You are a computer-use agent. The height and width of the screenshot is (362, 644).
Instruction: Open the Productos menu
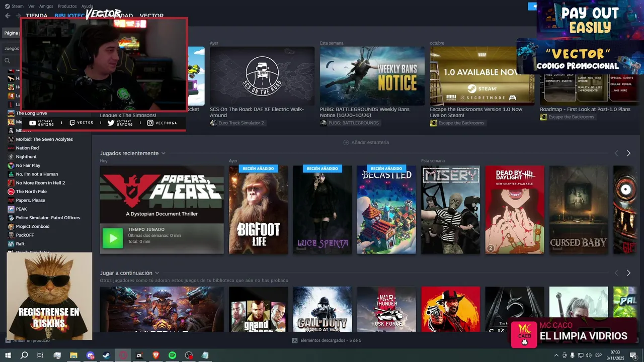67,6
